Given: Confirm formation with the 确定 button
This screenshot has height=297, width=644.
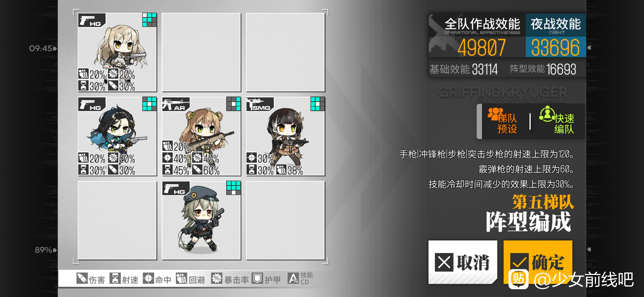Looking at the screenshot, I should pos(538,262).
